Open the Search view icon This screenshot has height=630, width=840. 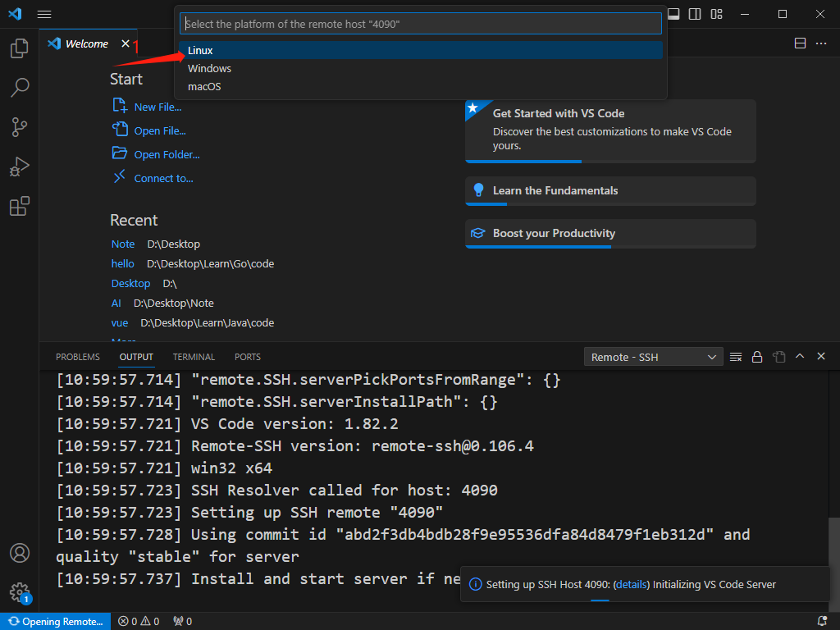tap(20, 87)
